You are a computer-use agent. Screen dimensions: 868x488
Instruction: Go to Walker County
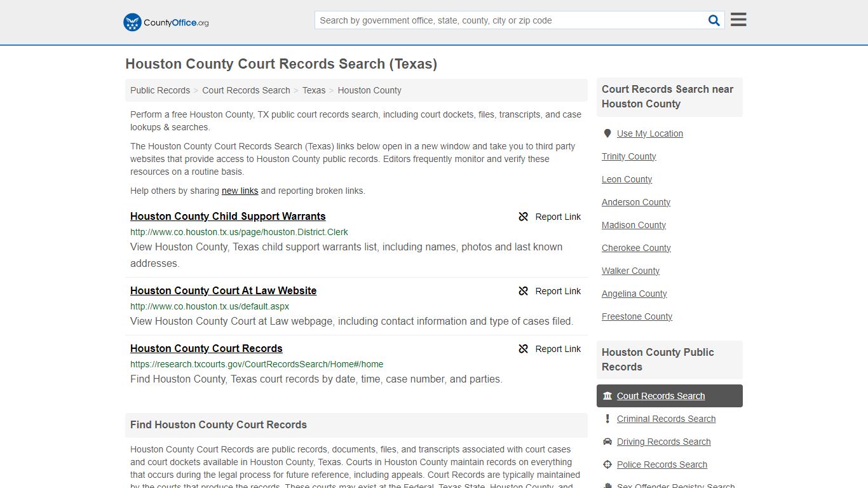click(x=631, y=271)
